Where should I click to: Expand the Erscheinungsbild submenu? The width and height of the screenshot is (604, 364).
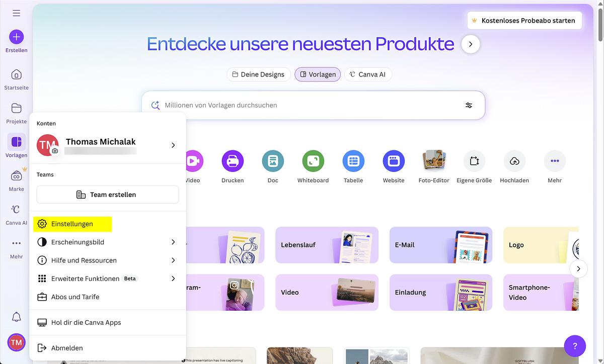(173, 242)
